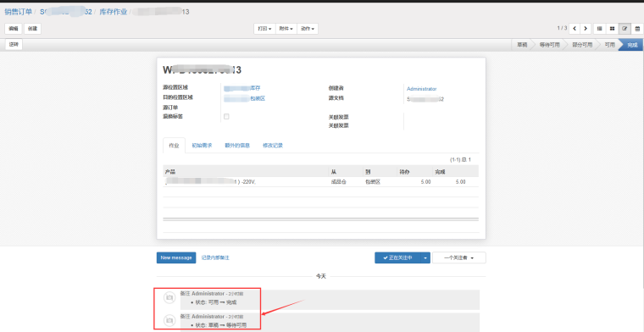Switch to list view icon
The height and width of the screenshot is (332, 644).
pyautogui.click(x=600, y=29)
